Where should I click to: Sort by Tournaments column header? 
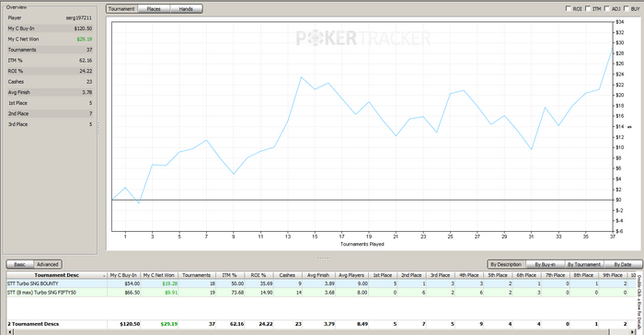[x=196, y=275]
